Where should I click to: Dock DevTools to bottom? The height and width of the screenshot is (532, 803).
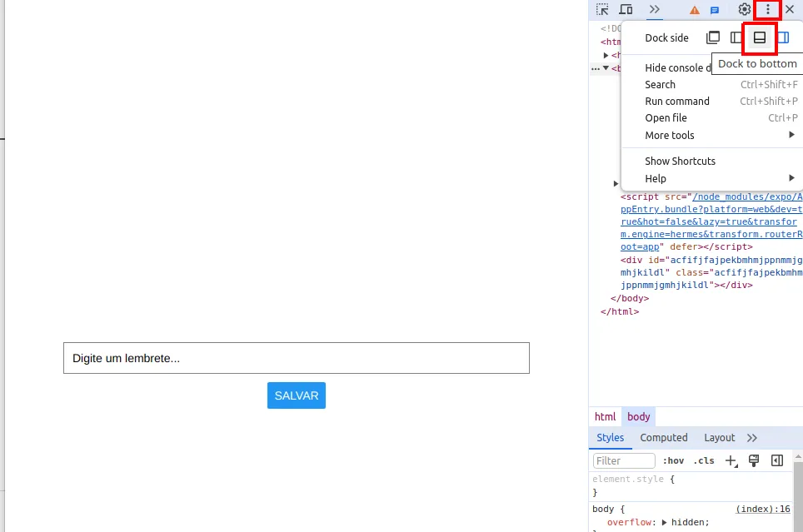(x=760, y=37)
